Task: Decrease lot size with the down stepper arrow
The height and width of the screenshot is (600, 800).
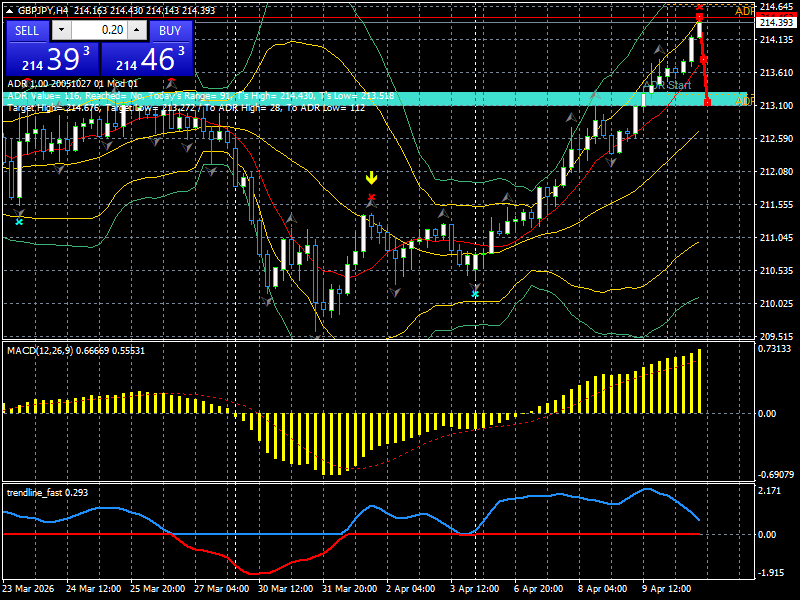Action: (60, 30)
